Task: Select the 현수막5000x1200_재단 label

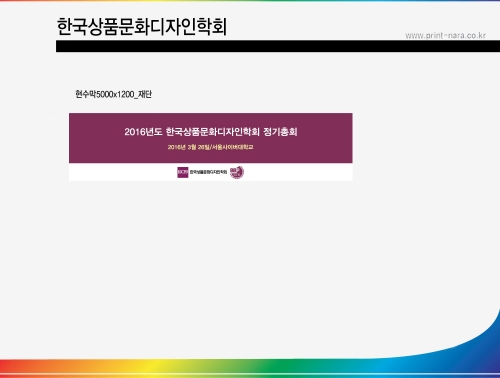Action: coord(113,94)
